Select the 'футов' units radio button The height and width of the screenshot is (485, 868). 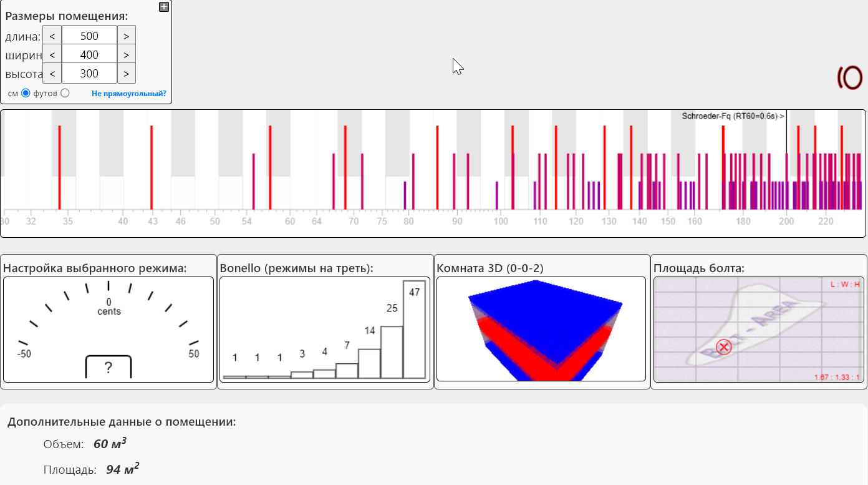pos(65,93)
